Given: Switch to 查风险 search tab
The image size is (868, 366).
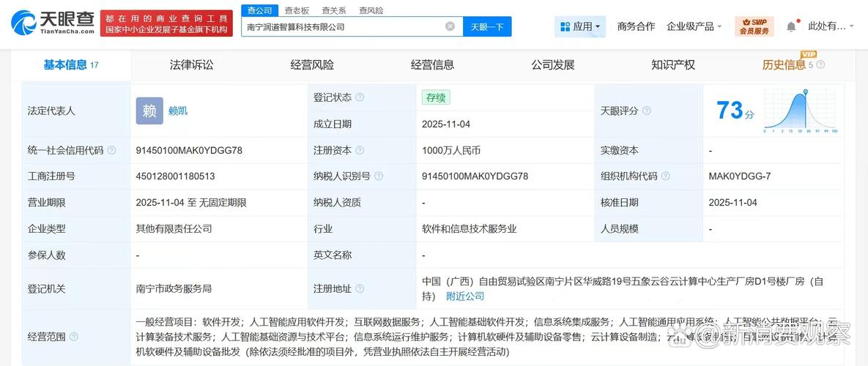Looking at the screenshot, I should pos(371,10).
